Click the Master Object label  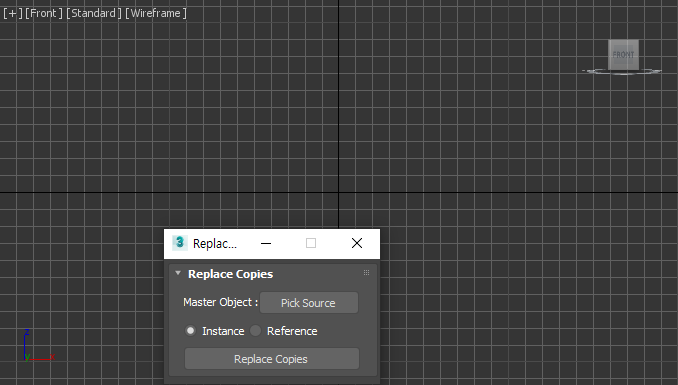coord(220,302)
